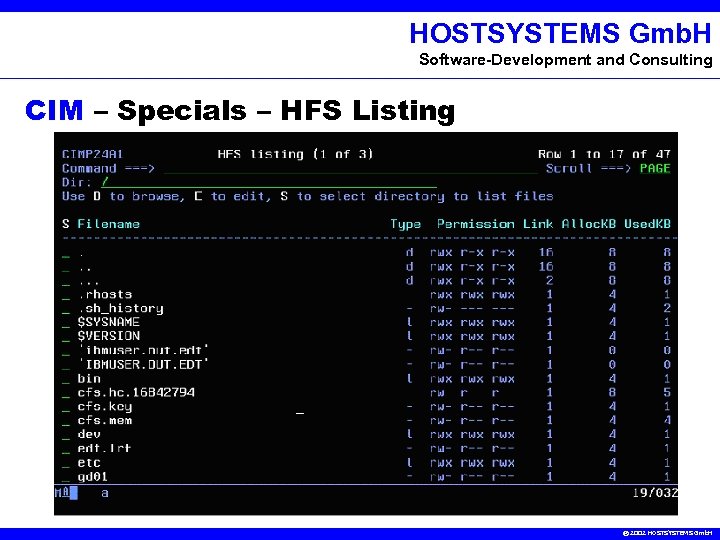The image size is (720, 540).
Task: Select the lowercase 'ibmuser.out.edt' file
Action: [144, 350]
